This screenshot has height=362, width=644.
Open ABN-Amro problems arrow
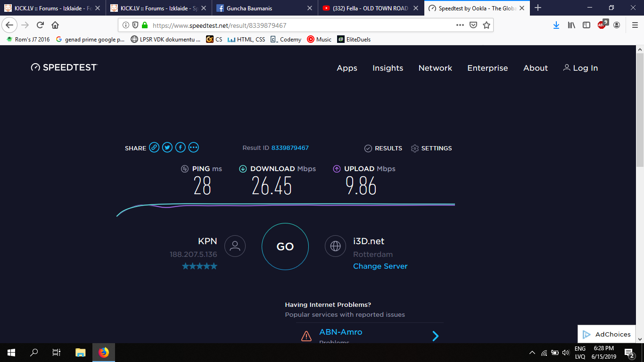click(x=436, y=336)
